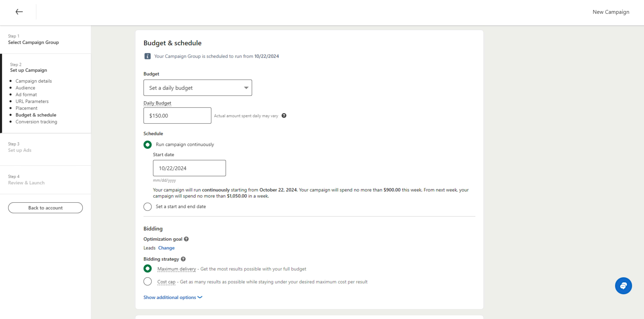This screenshot has width=644, height=319.
Task: Click Back to account button
Action: coord(45,208)
